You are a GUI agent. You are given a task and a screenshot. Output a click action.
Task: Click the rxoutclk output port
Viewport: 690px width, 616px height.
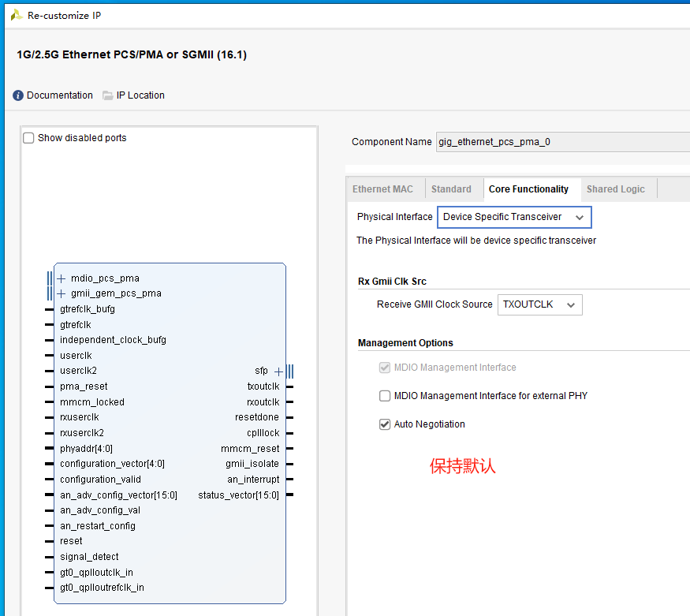(x=263, y=402)
